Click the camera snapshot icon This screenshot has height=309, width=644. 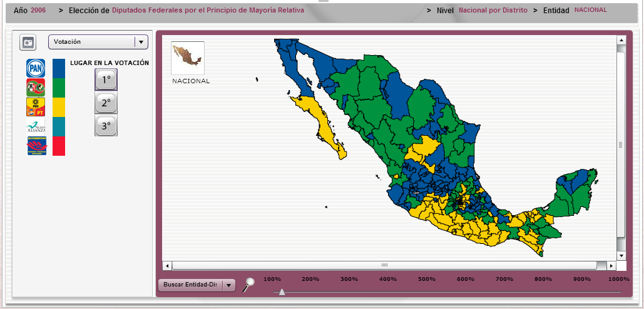click(28, 43)
